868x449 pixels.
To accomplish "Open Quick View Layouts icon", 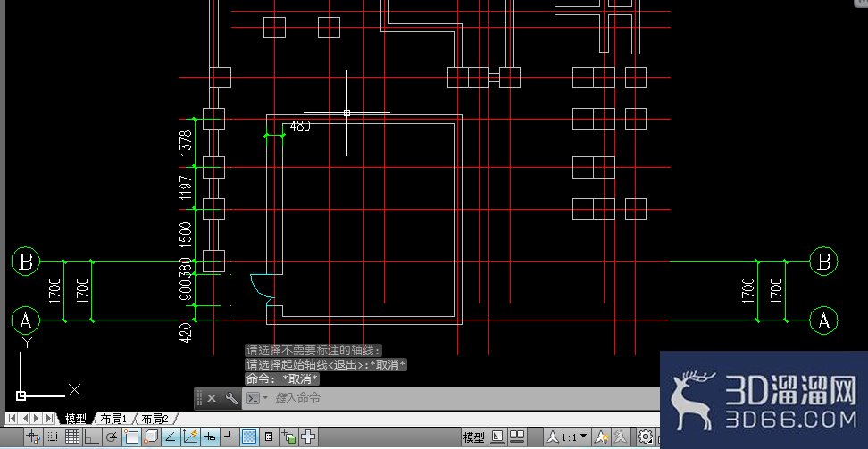I will (x=497, y=437).
